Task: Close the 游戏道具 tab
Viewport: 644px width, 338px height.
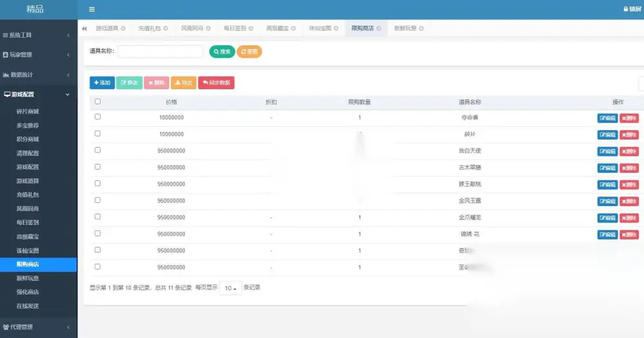Action: (123, 28)
